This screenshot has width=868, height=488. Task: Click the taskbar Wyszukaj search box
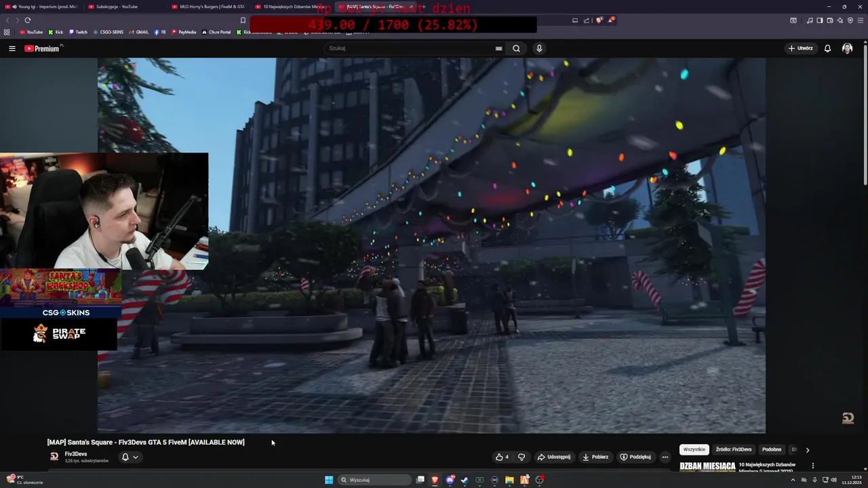376,480
